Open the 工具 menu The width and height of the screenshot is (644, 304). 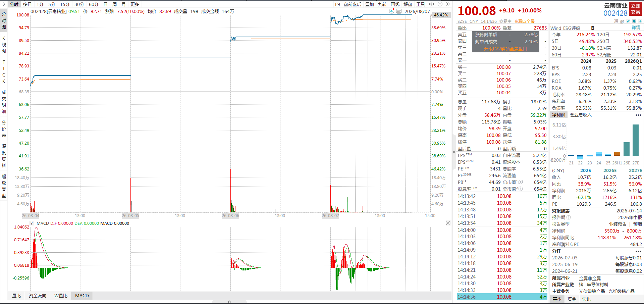[x=421, y=4]
